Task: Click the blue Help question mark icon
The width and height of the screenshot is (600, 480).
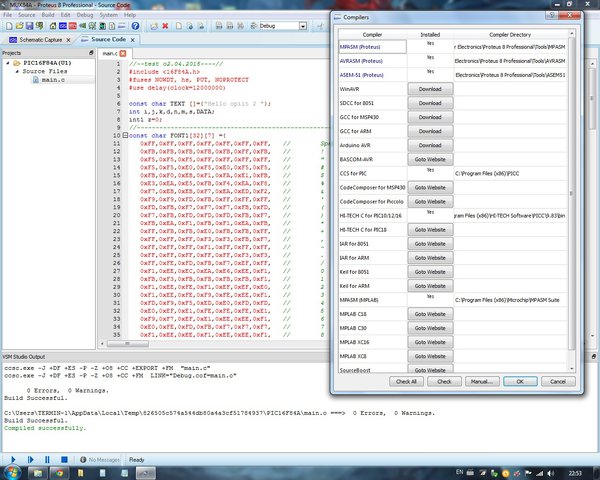Action: click(135, 26)
